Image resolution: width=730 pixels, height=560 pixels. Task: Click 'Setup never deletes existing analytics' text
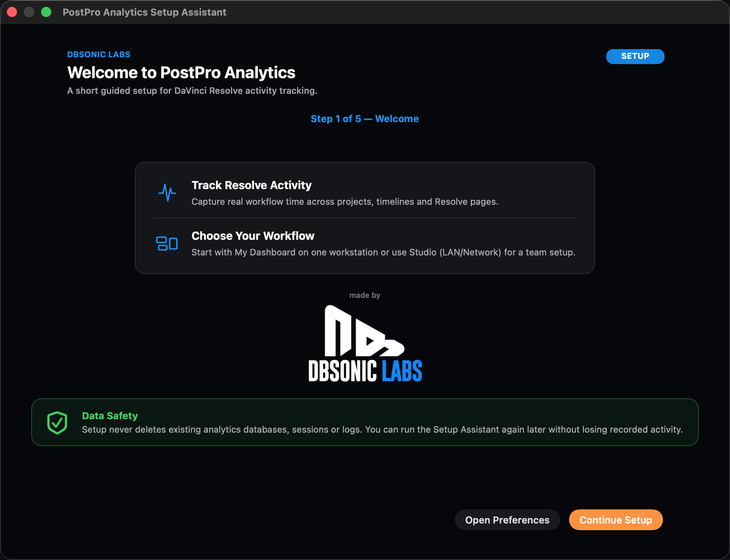pos(383,429)
